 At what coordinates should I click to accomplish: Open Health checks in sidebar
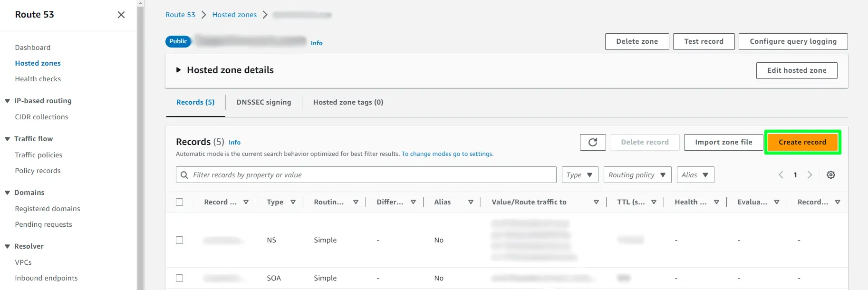38,79
